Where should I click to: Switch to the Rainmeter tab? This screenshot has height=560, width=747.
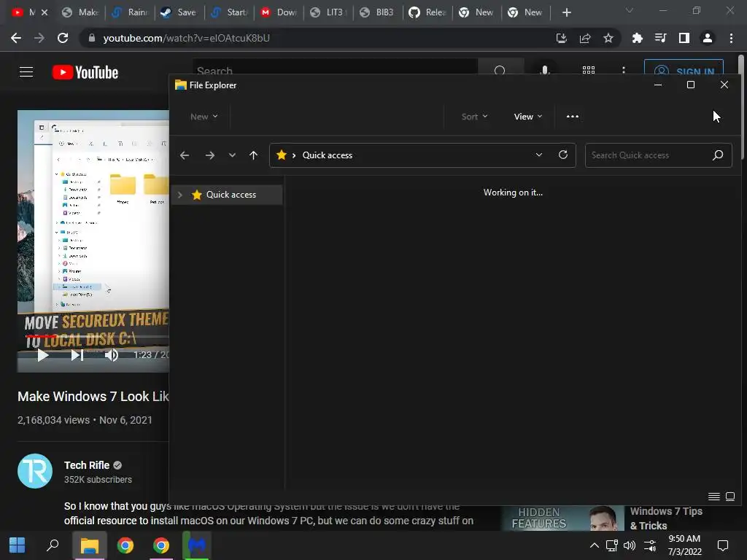tap(129, 12)
